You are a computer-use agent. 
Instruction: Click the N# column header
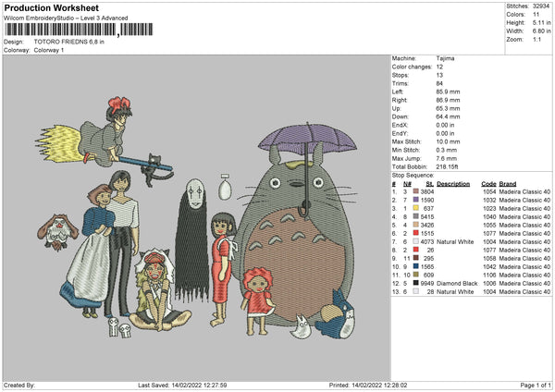[407, 184]
